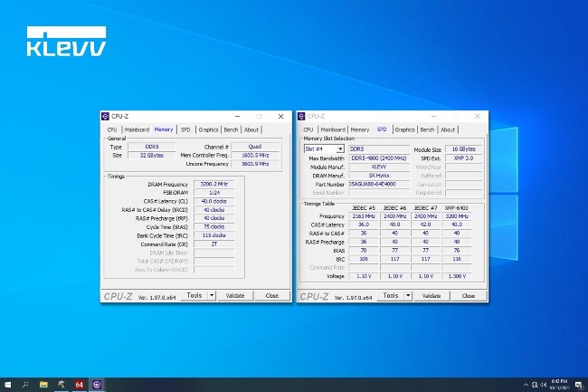Open SPD tab in left CPU-Z window
The image size is (588, 392).
click(185, 129)
